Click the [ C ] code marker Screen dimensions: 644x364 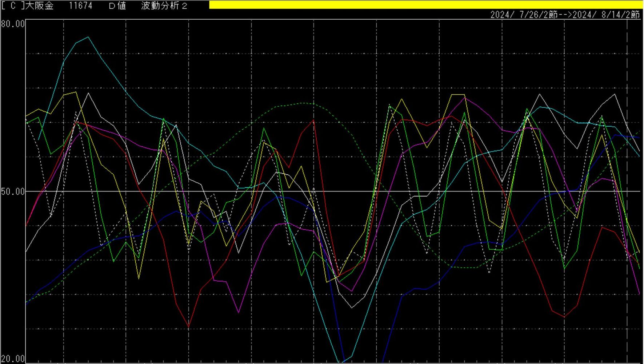(x=13, y=6)
